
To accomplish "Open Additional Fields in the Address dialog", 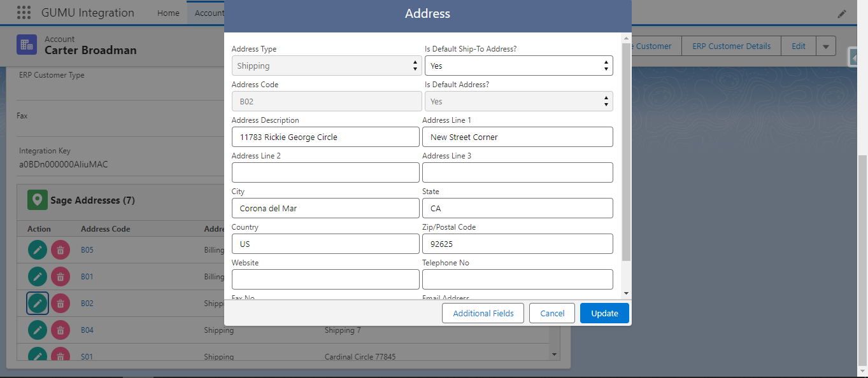I will [x=483, y=313].
